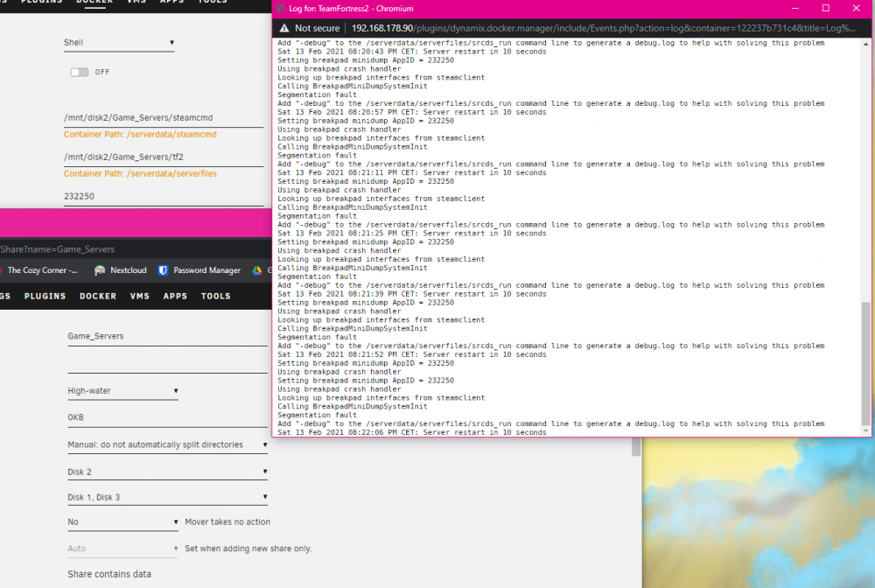This screenshot has height=588, width=875.
Task: Open the High-water allocation dropdown
Action: 122,391
